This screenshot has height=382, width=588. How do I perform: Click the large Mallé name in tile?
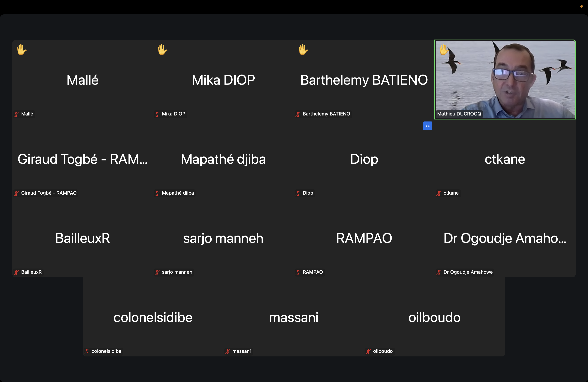(83, 80)
